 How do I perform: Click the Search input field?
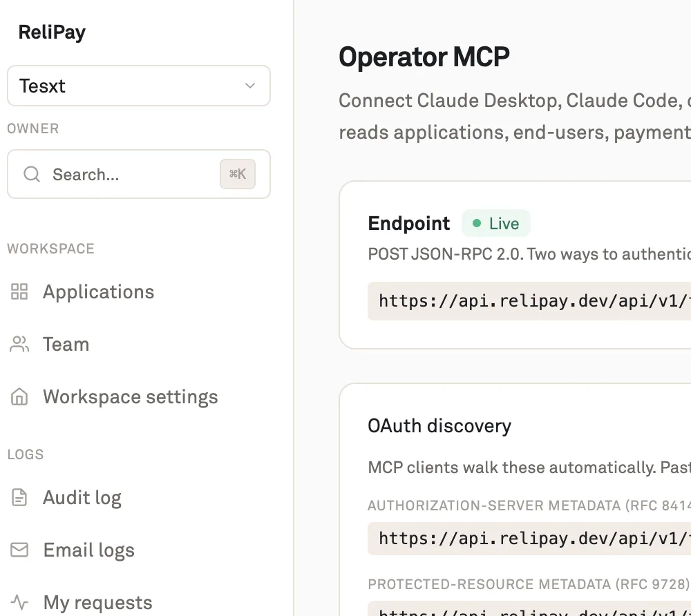coord(138,174)
